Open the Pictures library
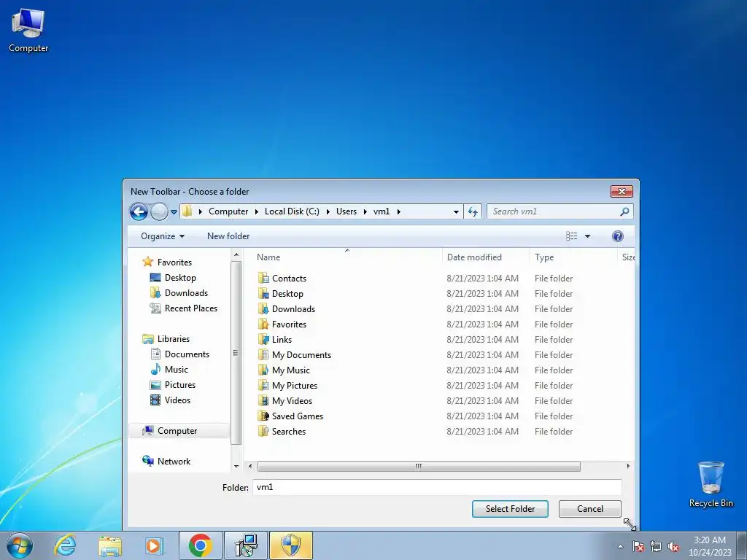The width and height of the screenshot is (747, 560). pyautogui.click(x=179, y=385)
